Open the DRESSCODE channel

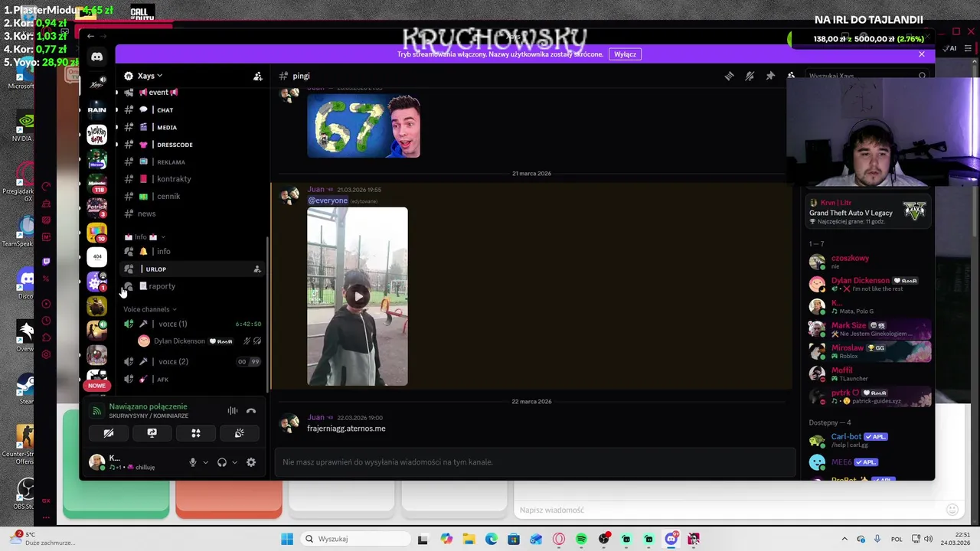pos(191,145)
